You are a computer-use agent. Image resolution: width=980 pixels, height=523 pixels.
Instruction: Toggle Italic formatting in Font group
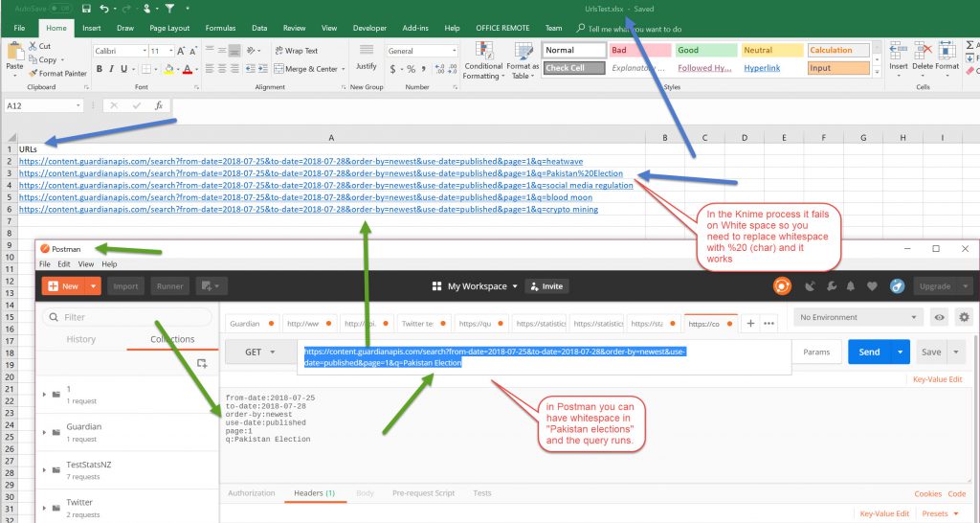tap(112, 69)
